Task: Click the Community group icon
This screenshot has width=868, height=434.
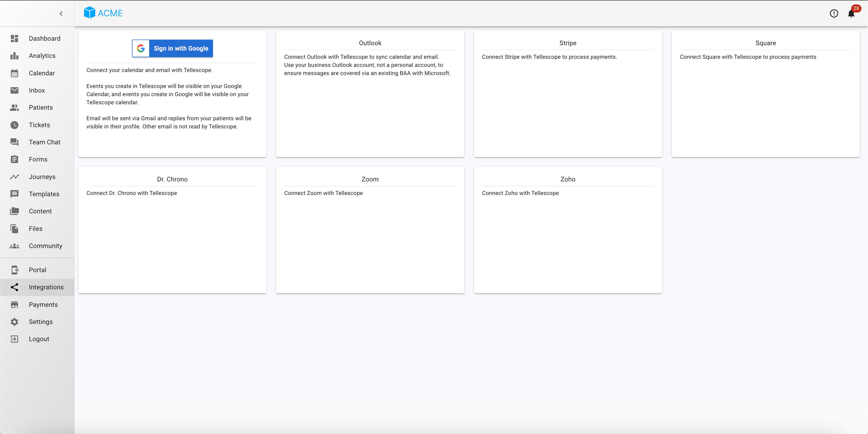Action: point(14,246)
